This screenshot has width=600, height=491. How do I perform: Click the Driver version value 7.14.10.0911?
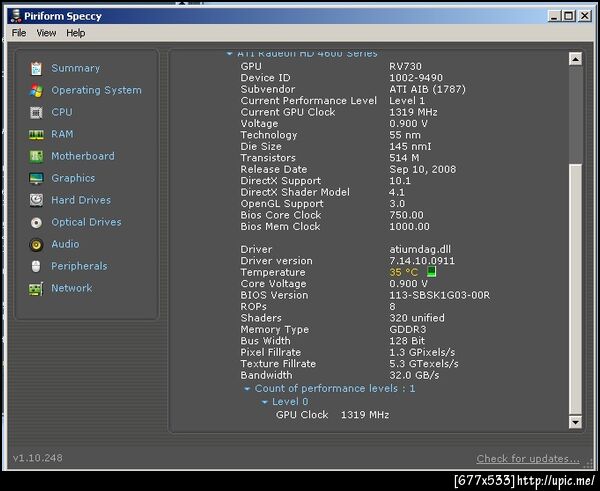[x=422, y=261]
